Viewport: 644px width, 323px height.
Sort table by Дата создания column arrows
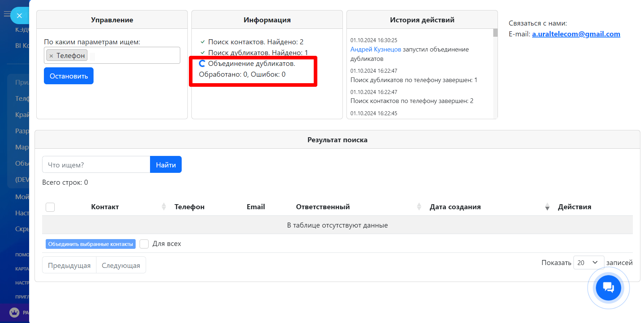pos(547,207)
